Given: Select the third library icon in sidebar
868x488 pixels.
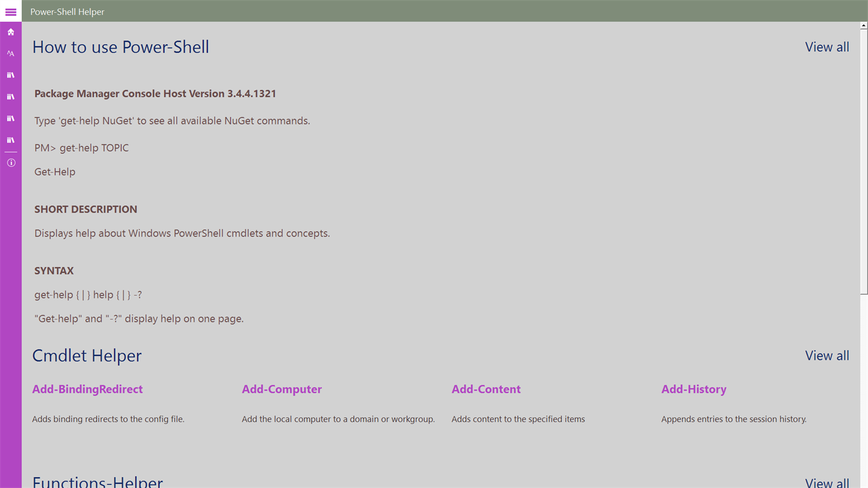Looking at the screenshot, I should [x=11, y=119].
